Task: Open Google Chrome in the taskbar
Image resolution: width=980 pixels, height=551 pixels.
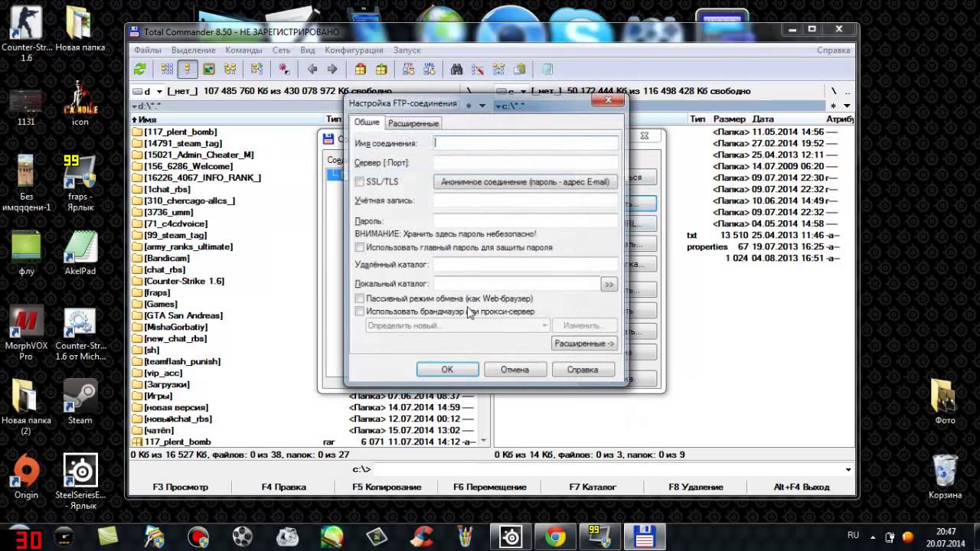Action: pyautogui.click(x=556, y=537)
